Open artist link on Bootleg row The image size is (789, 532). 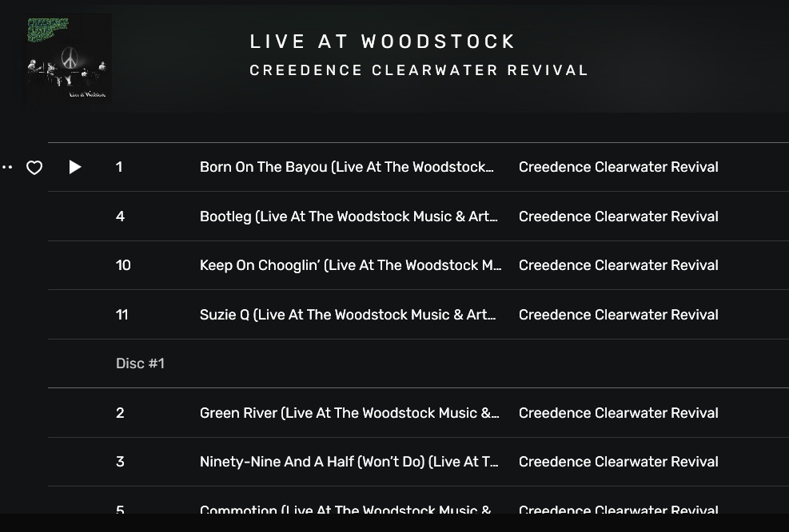[619, 216]
